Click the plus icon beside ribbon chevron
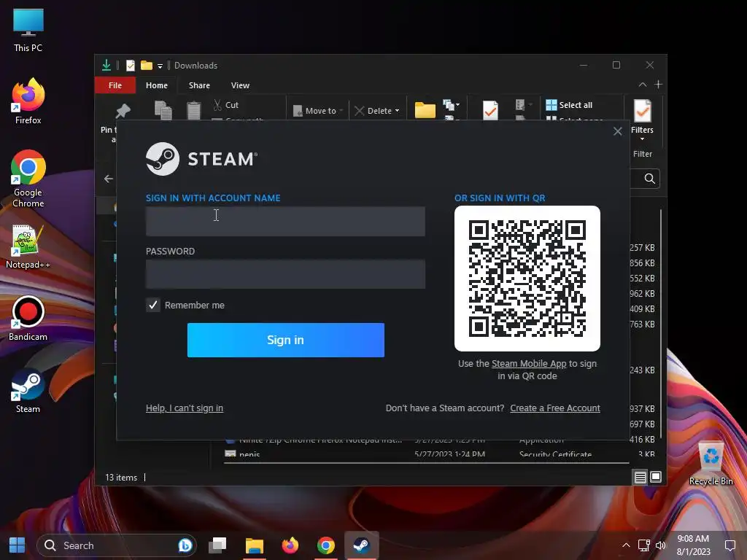Viewport: 747px width, 560px height. pyautogui.click(x=659, y=85)
